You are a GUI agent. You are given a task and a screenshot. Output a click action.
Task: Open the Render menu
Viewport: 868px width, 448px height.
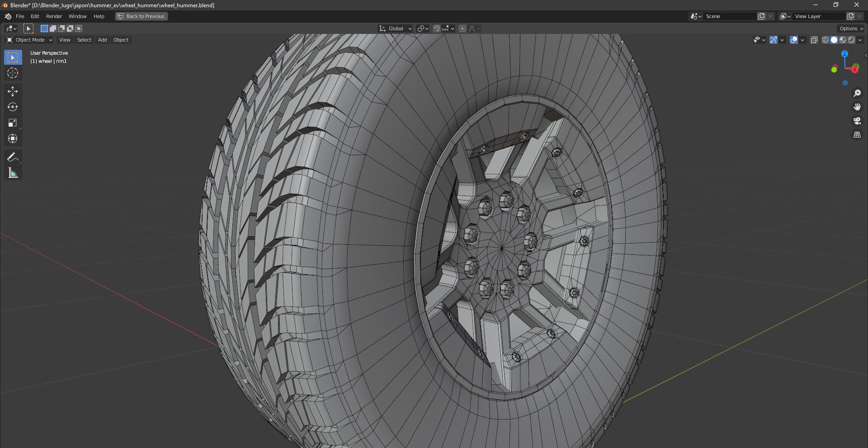pyautogui.click(x=54, y=16)
